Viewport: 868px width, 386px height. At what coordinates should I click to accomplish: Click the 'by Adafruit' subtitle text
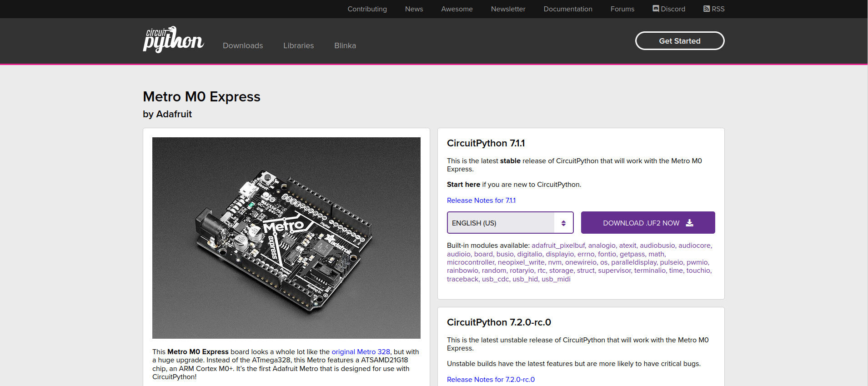(x=167, y=114)
